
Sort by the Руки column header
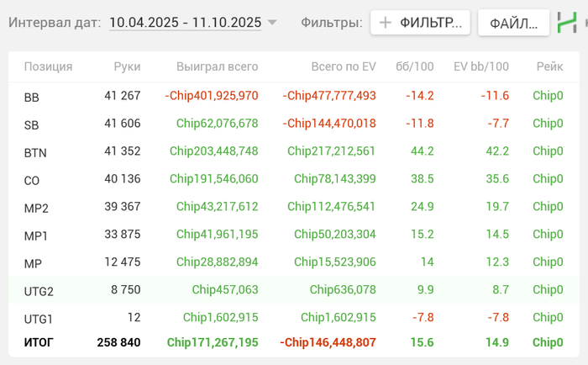click(x=128, y=66)
